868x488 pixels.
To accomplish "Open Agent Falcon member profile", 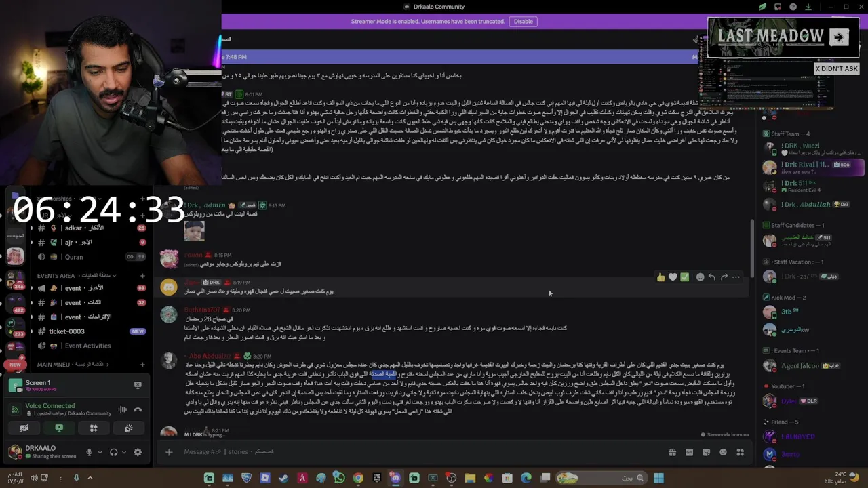I will 813,366.
